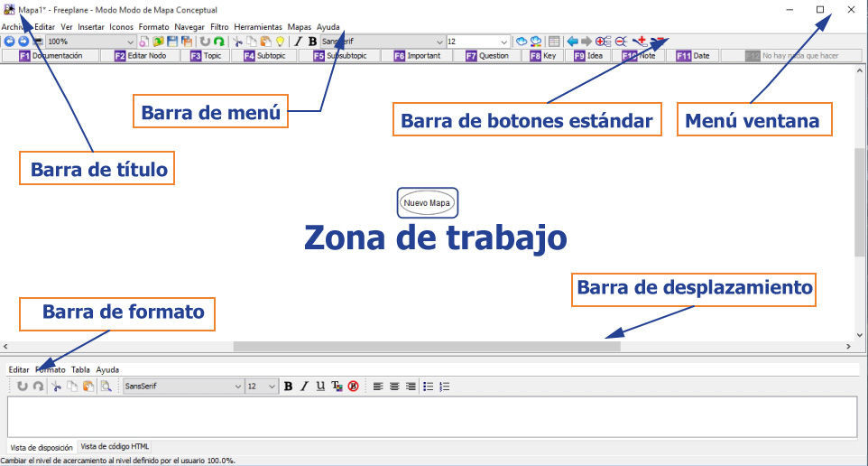Toggle underline in the note editor toolbar

(x=320, y=387)
